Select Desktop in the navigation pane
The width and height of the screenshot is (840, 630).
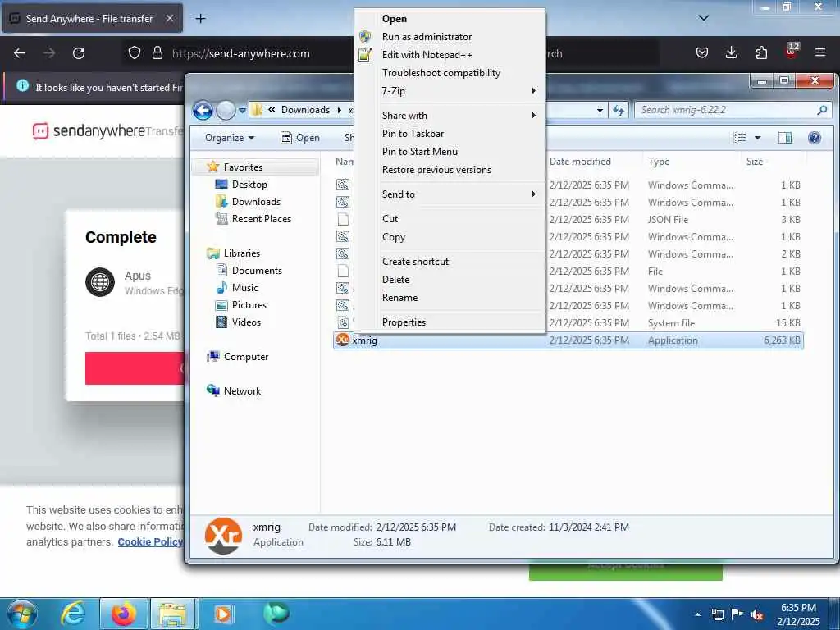pos(249,185)
